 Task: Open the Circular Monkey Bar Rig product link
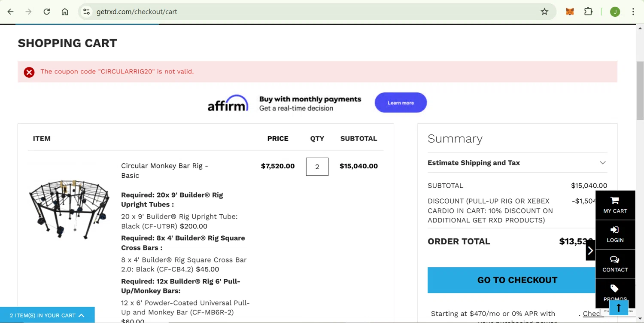coord(164,171)
